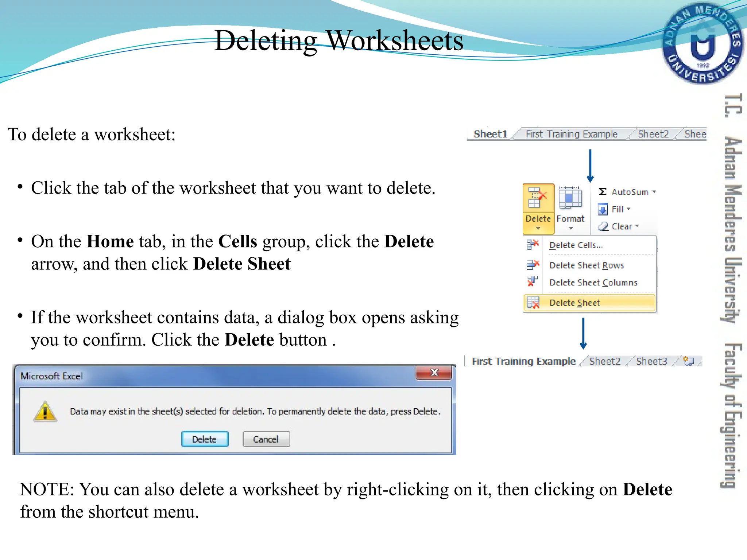Image resolution: width=747 pixels, height=560 pixels.
Task: Select the Sheet2 tab in bottom strip
Action: (x=605, y=361)
